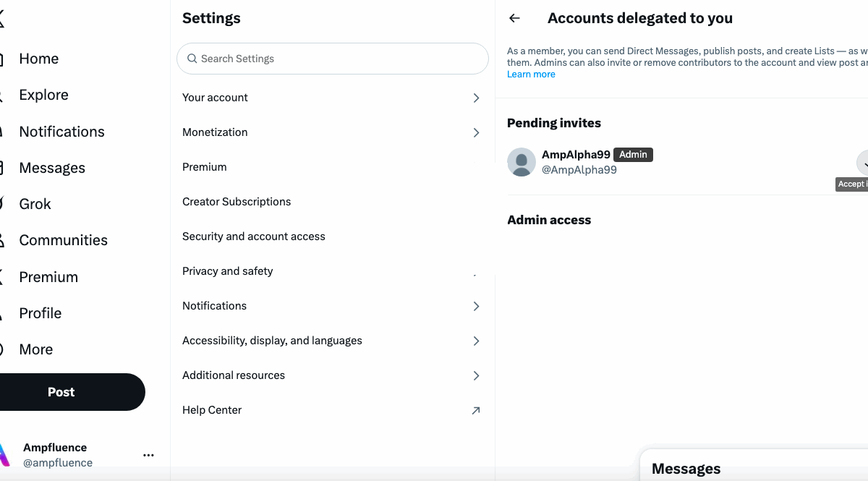
Task: Open Grok from the sidebar
Action: pos(35,204)
